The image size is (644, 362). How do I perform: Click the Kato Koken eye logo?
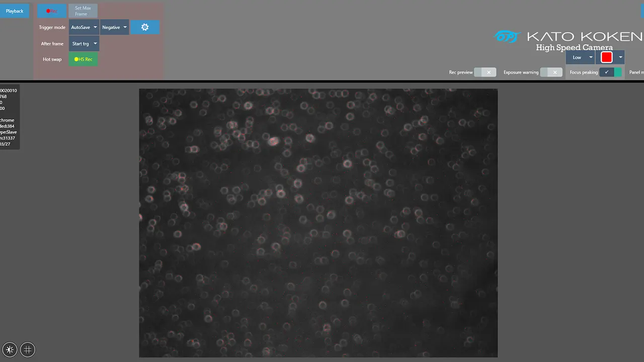click(507, 36)
